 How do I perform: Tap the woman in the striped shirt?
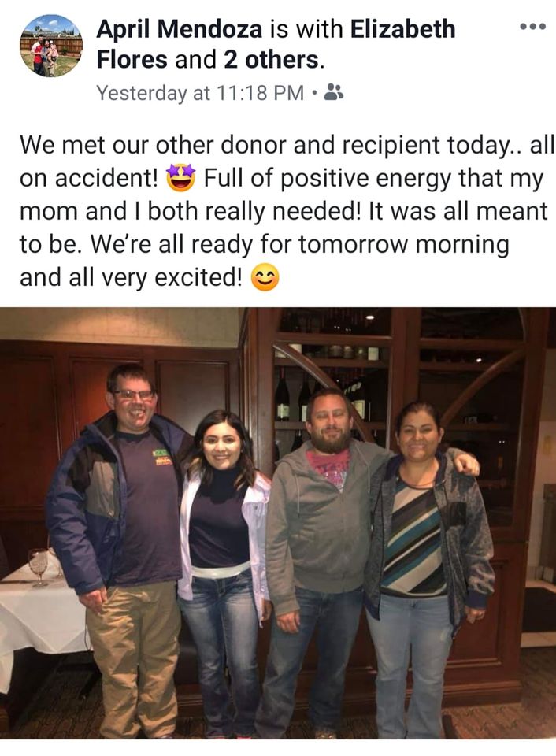point(428,569)
